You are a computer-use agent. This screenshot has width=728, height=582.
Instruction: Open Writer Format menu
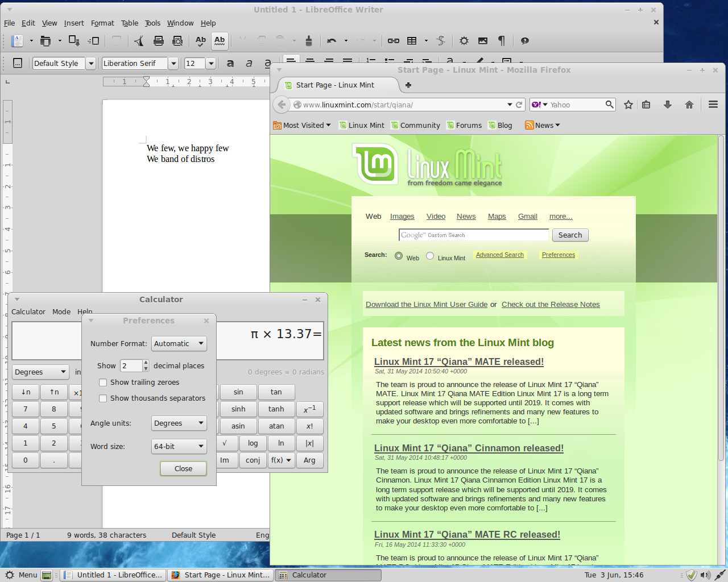pos(102,23)
